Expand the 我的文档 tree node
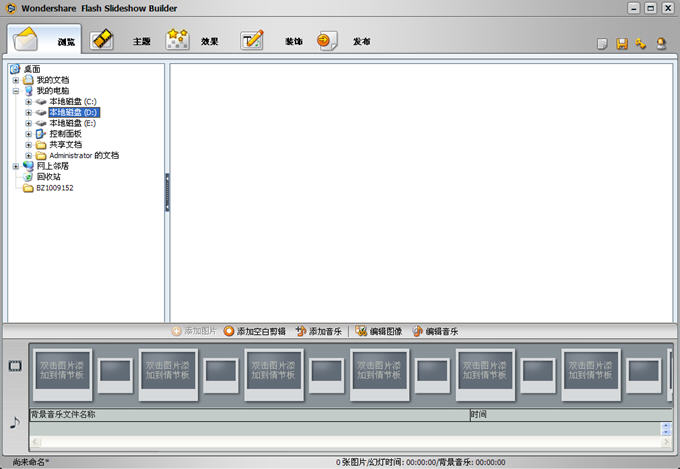This screenshot has height=469, width=680. [x=16, y=80]
